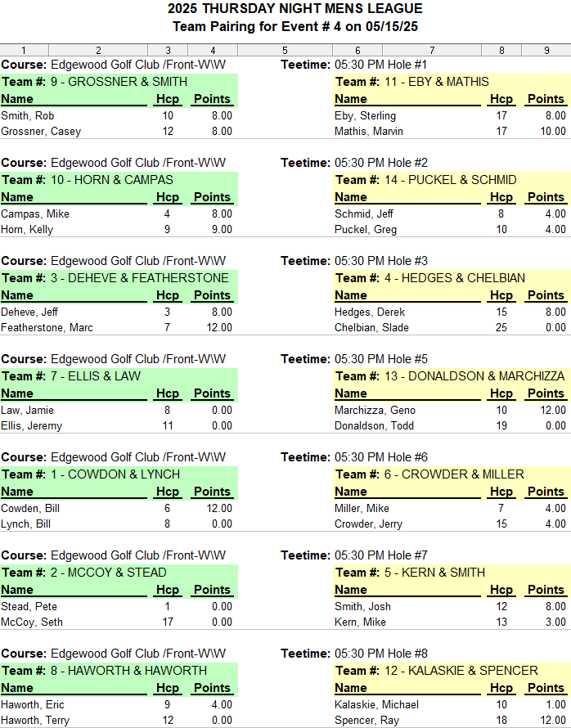Click Team 5 Kern & Smith header
This screenshot has height=728, width=571.
coord(452,573)
